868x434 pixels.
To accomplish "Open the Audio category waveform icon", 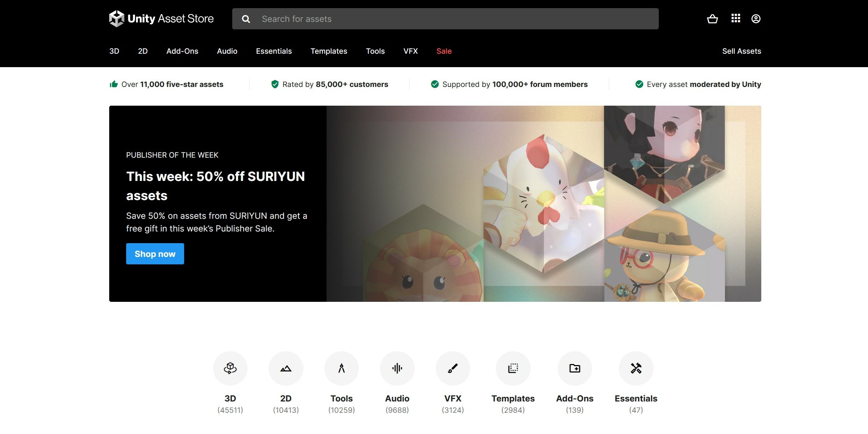I will [397, 368].
